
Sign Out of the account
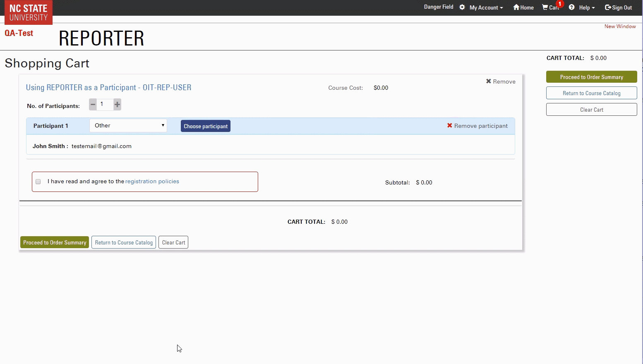(x=619, y=7)
